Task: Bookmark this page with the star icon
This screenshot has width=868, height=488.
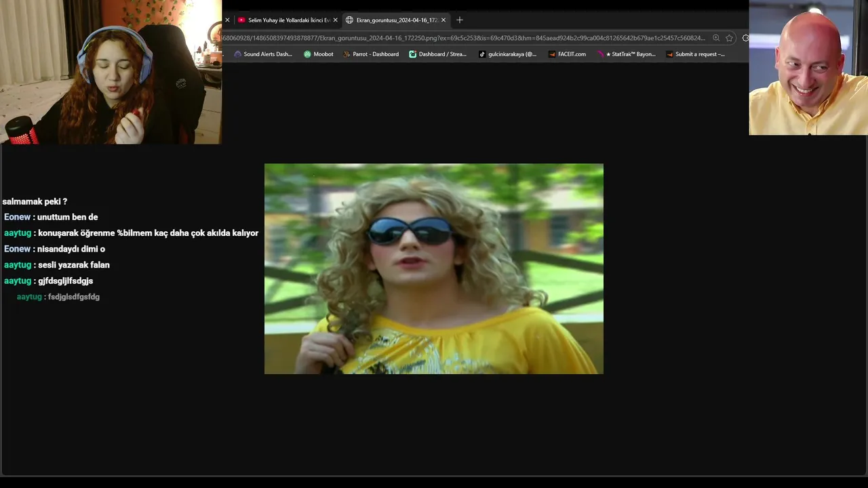Action: pos(730,38)
